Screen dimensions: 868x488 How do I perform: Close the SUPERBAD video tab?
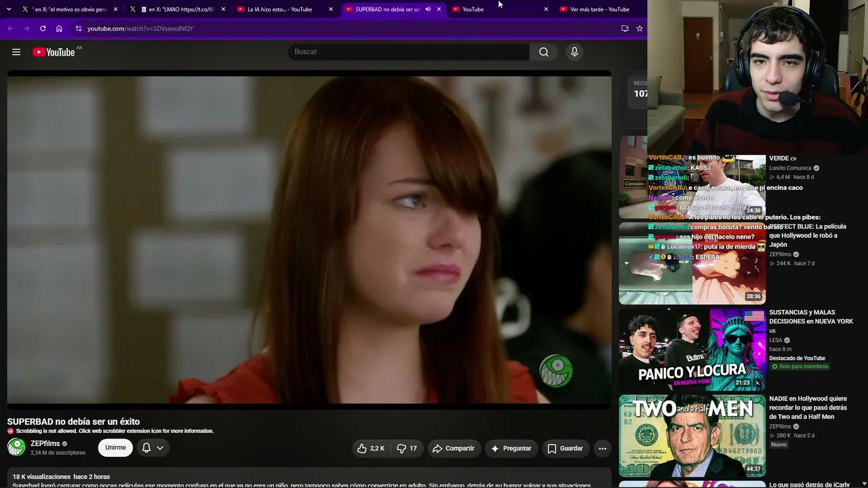click(x=439, y=9)
